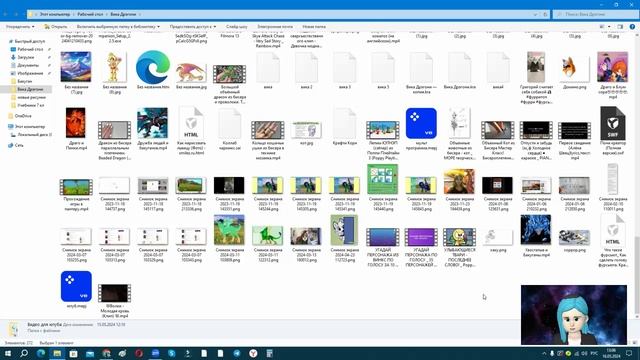
Task: Open the 'Включить выбранную папку в библиотеку' dropdown
Action: 118,27
